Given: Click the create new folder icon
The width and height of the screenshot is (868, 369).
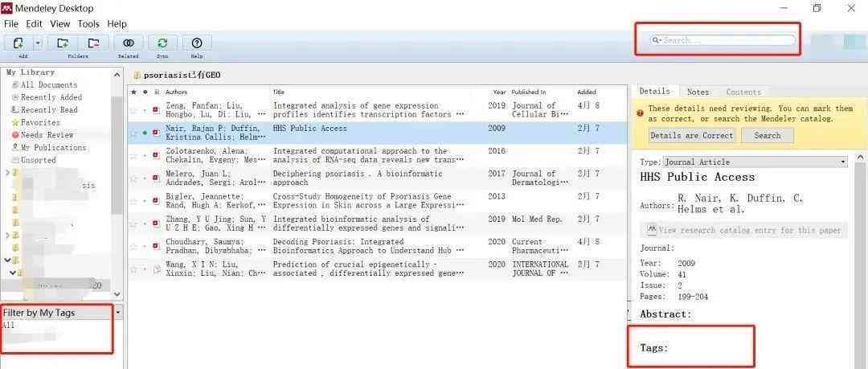Looking at the screenshot, I should coord(63,43).
